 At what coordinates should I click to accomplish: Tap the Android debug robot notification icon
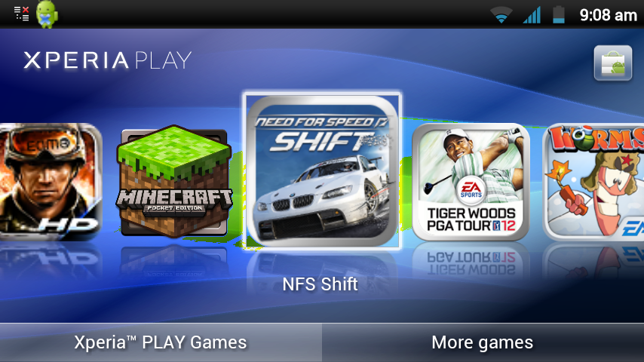point(47,14)
